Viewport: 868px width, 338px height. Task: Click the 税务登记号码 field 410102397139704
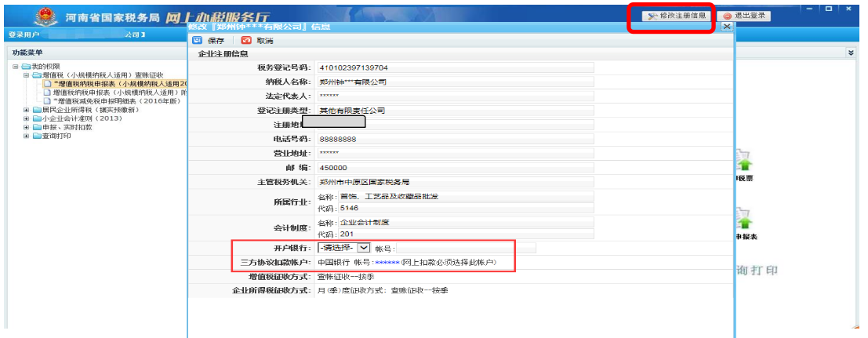pos(455,67)
